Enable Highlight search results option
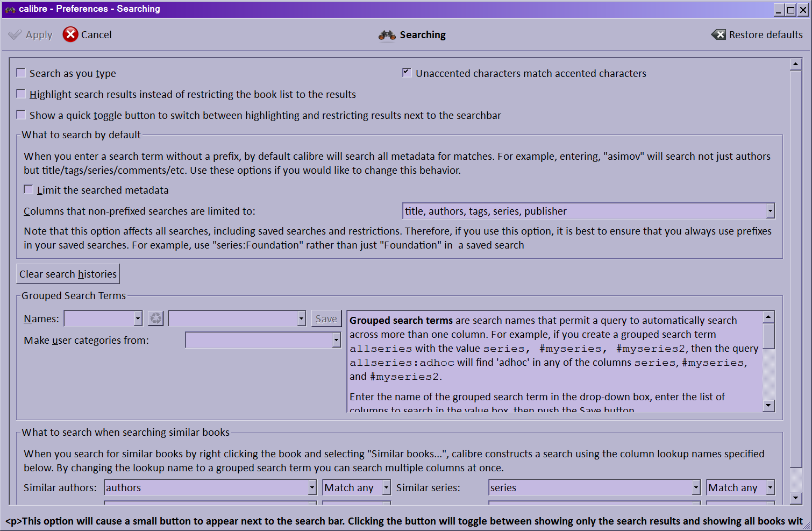Screen dimensions: 812x531 (21, 94)
